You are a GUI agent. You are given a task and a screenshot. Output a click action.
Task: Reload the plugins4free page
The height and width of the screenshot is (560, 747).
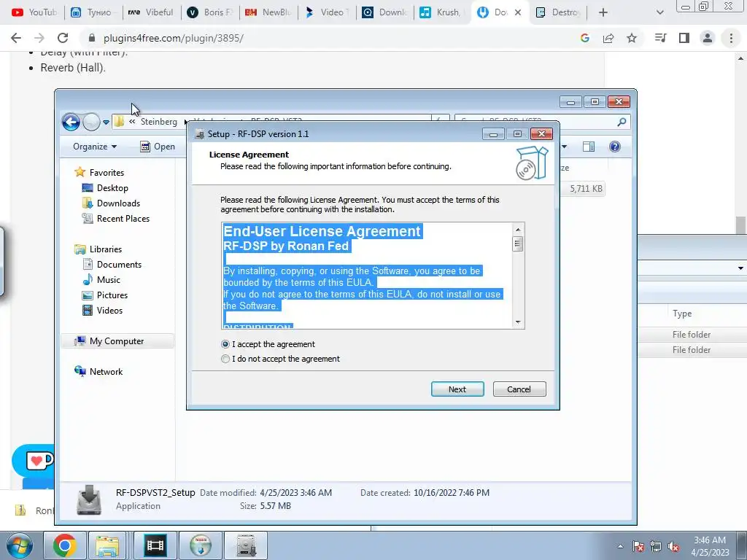pyautogui.click(x=63, y=38)
